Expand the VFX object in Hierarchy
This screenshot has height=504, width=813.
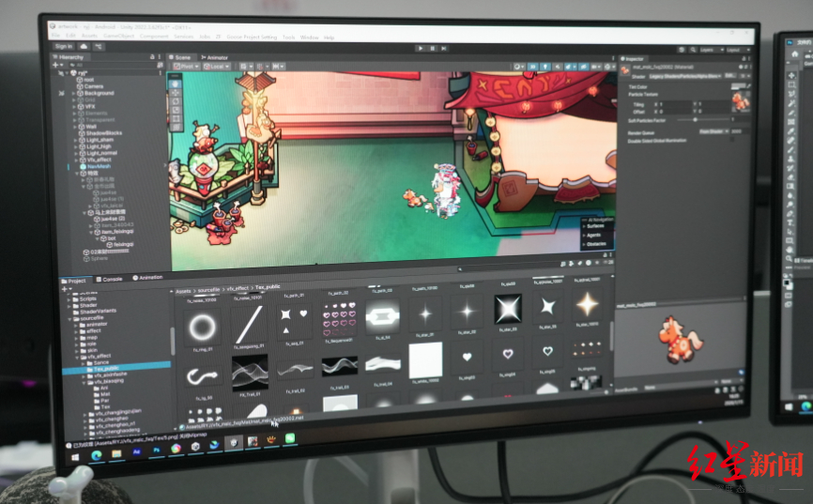coord(74,106)
